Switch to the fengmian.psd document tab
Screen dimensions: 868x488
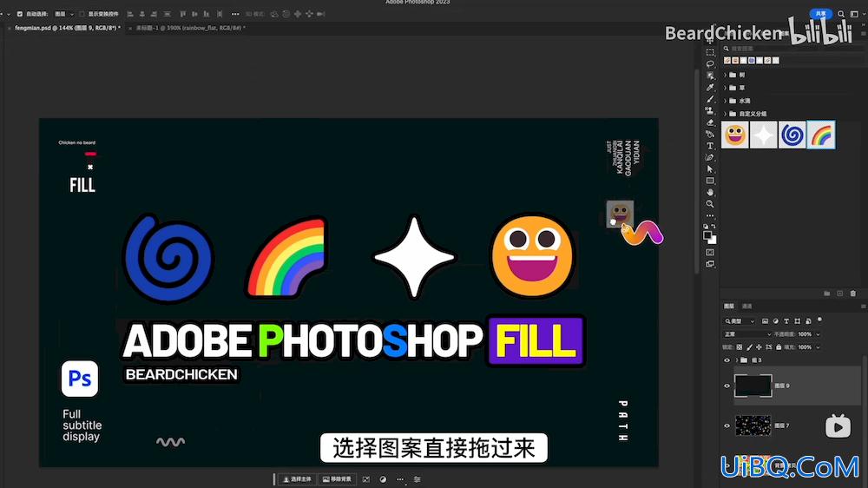point(67,28)
